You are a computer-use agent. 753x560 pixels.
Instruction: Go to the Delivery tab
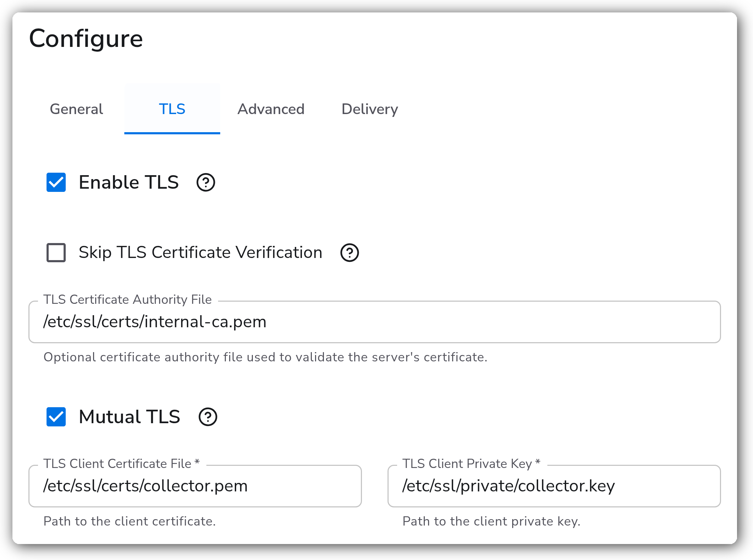pyautogui.click(x=370, y=109)
